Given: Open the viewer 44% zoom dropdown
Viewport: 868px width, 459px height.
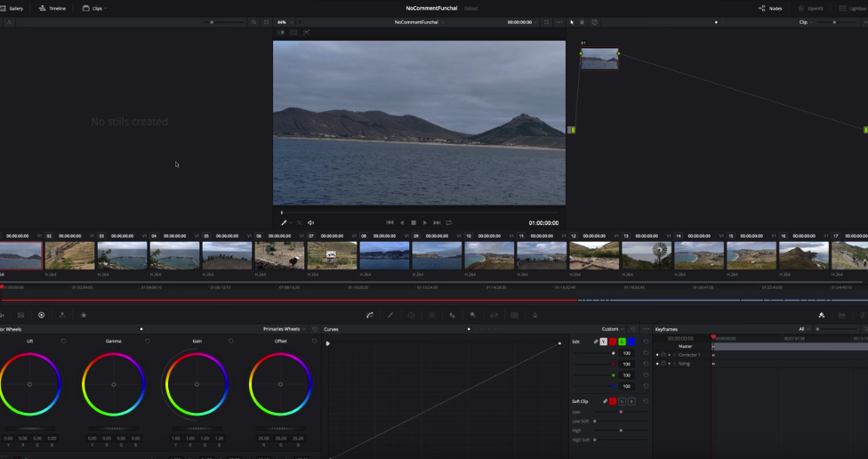Looking at the screenshot, I should coord(285,22).
